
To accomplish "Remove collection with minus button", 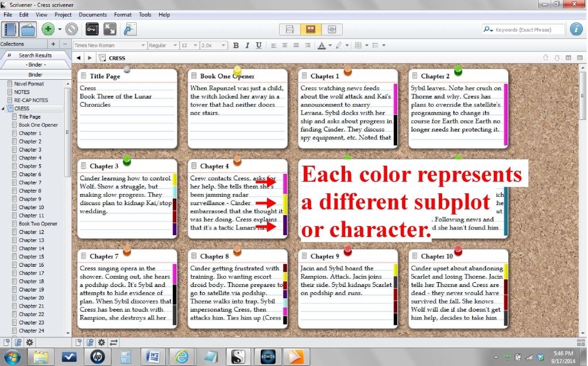I will click(64, 44).
